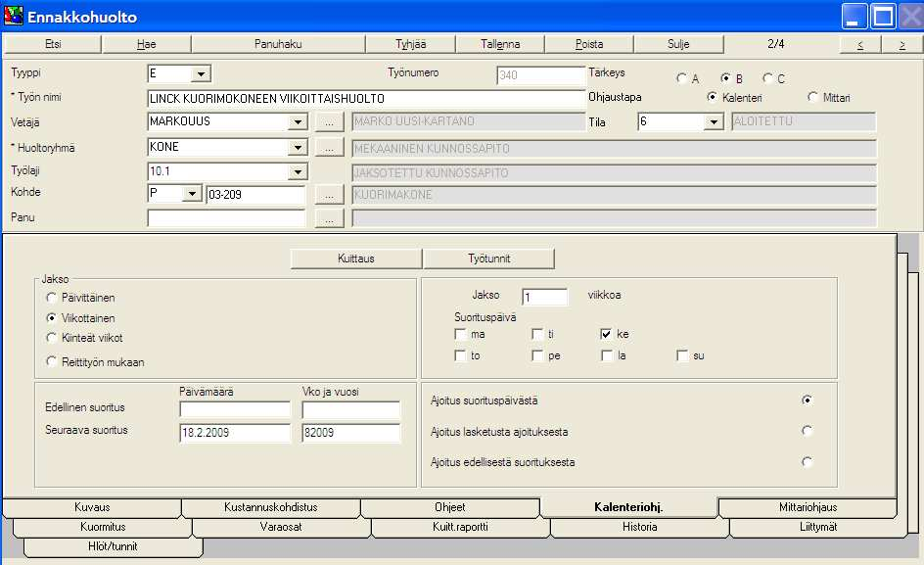Image resolution: width=924 pixels, height=565 pixels.
Task: Open the Liittymät tab
Action: point(818,527)
